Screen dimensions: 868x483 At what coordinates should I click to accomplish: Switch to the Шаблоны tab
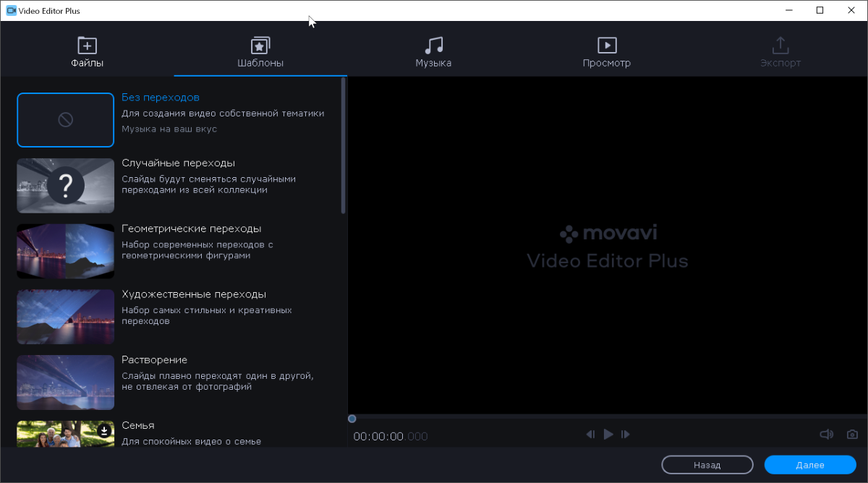(260, 52)
